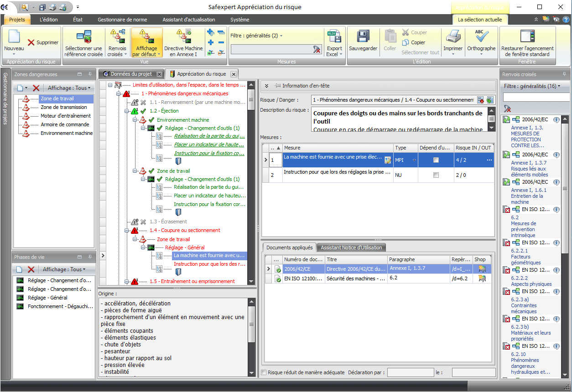Click the Imprimer printer icon
The image size is (572, 392).
pos(452,37)
